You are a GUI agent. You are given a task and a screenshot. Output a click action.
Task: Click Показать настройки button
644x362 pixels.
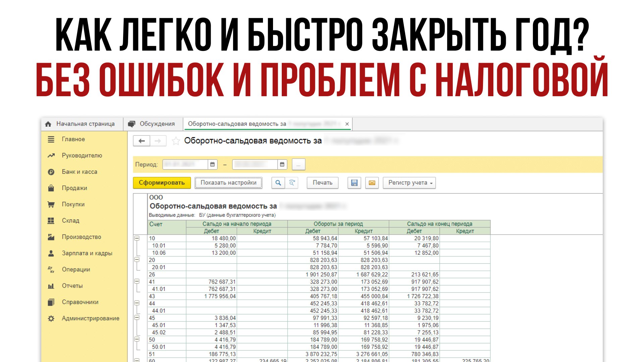228,183
